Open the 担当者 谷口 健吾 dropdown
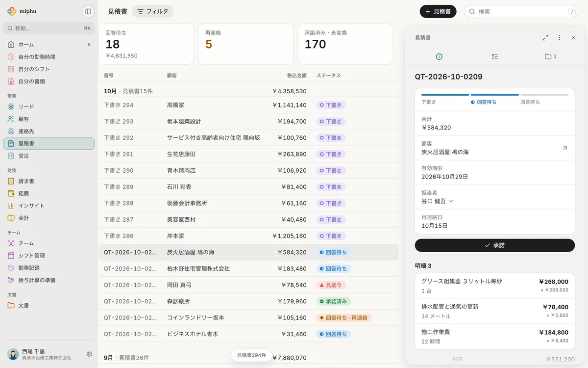This screenshot has height=368, width=588. tap(437, 201)
